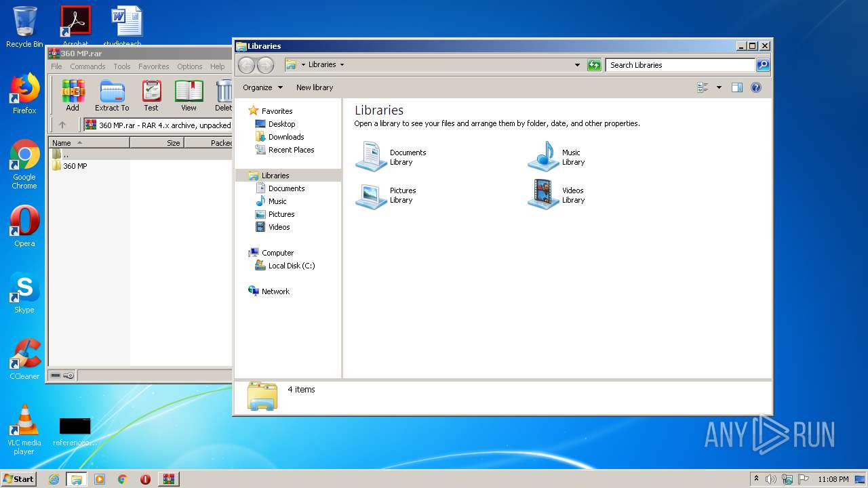
Task: Open the Organize dropdown menu
Action: [x=263, y=87]
